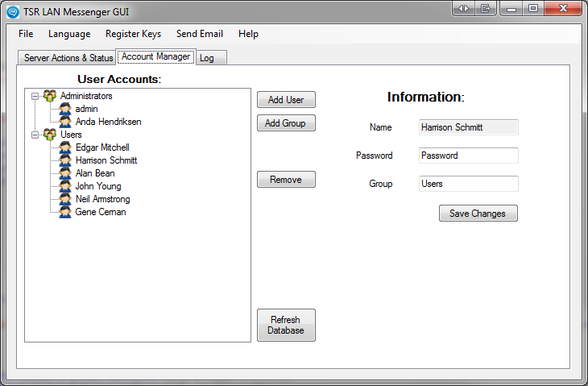Collapse the Administrators tree node

(x=35, y=96)
